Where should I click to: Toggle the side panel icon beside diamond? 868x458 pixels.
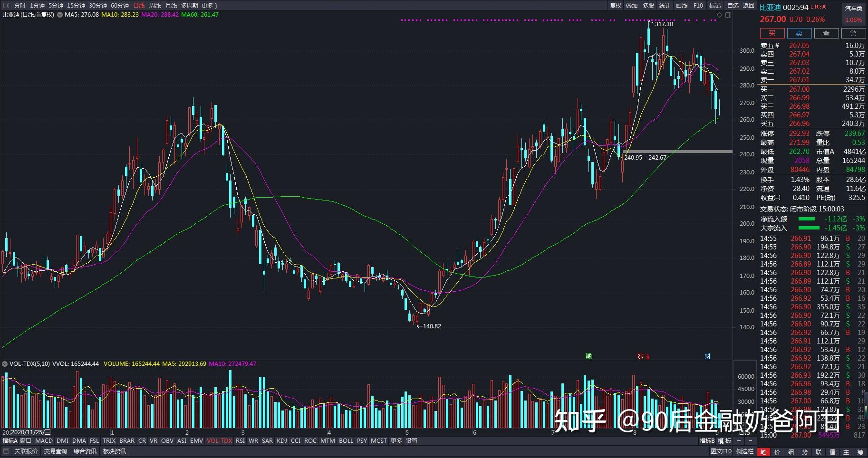[x=728, y=15]
